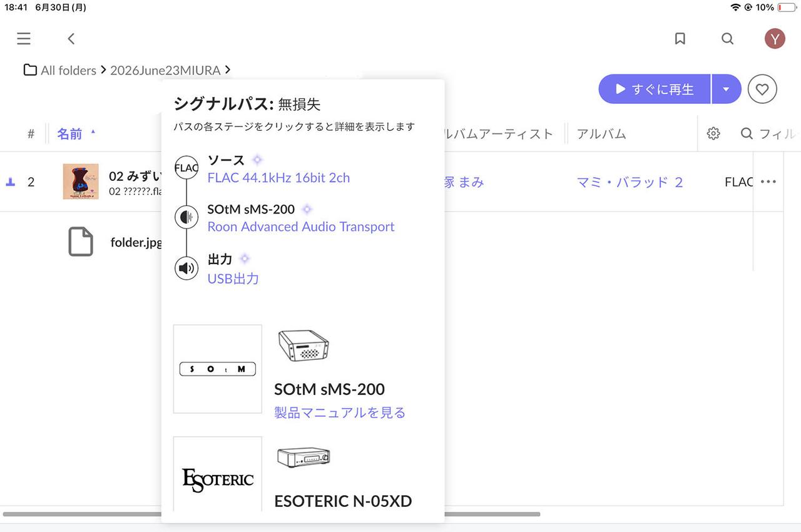
Task: Open Roon Advanced Audio Transport details
Action: [301, 227]
